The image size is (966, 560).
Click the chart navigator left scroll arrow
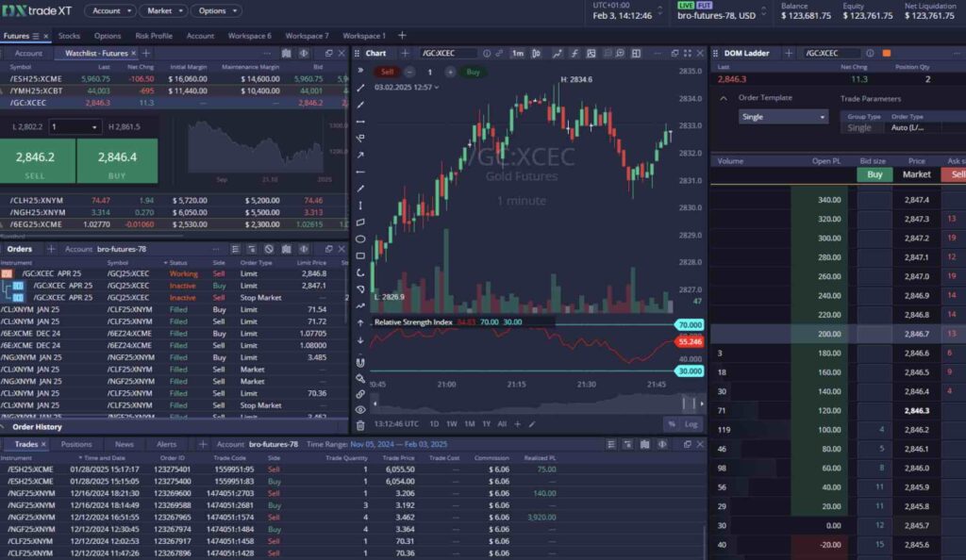[375, 404]
